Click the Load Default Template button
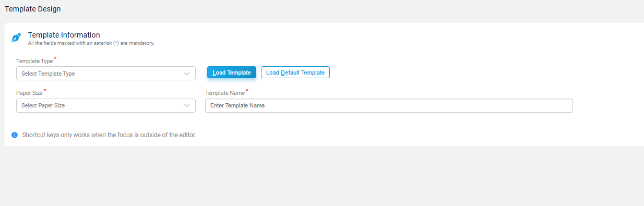644x206 pixels. click(x=295, y=72)
